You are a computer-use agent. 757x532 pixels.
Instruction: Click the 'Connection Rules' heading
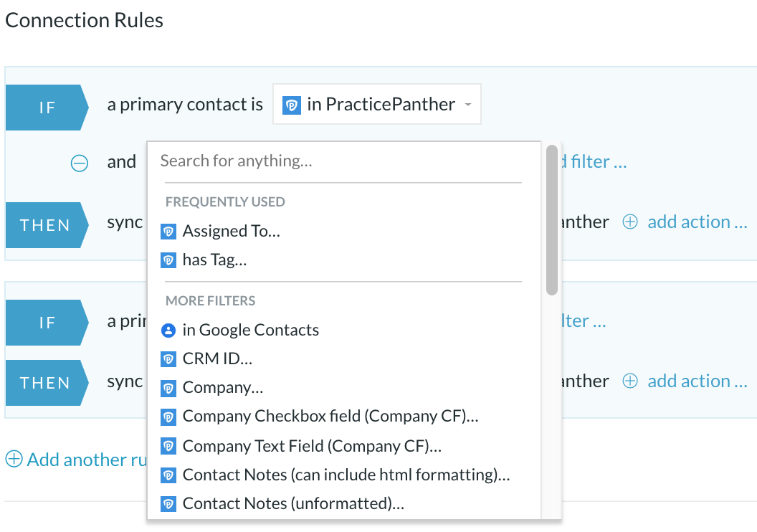pos(84,20)
